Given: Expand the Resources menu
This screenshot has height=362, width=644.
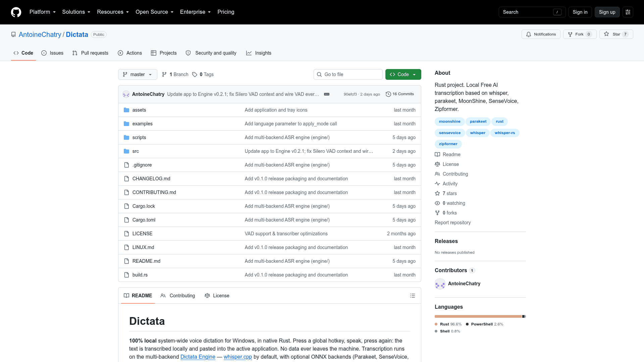Looking at the screenshot, I should 113,12.
